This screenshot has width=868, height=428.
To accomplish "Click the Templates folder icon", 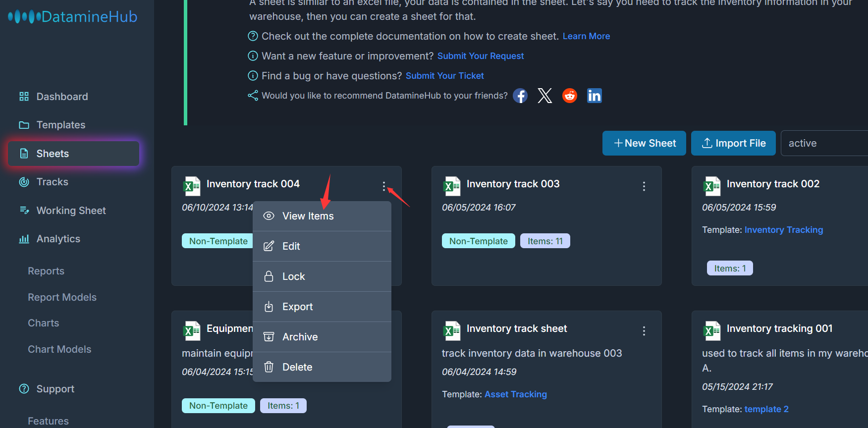I will (24, 125).
